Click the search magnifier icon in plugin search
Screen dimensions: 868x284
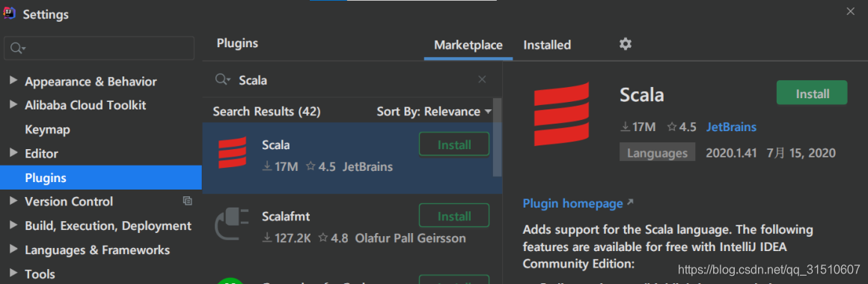tap(222, 80)
